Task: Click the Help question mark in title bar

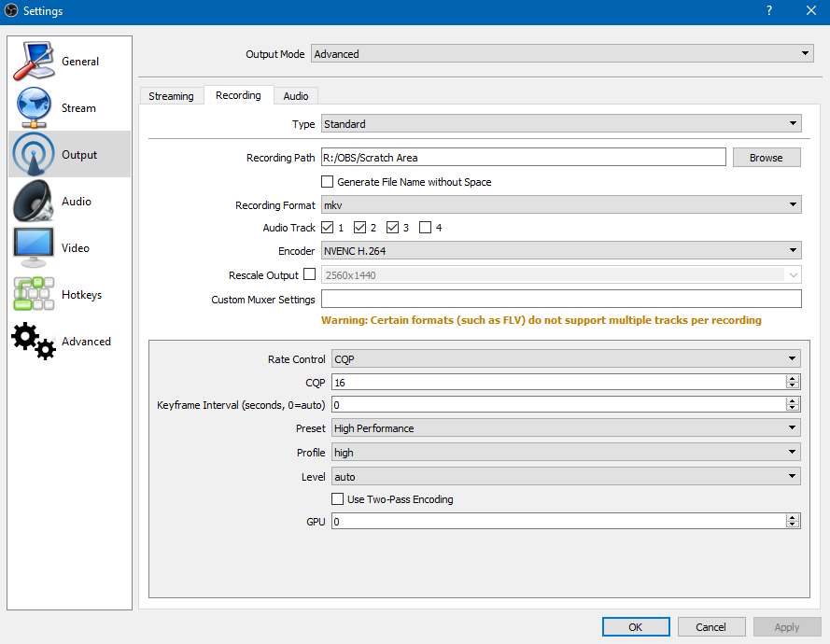Action: click(x=769, y=11)
